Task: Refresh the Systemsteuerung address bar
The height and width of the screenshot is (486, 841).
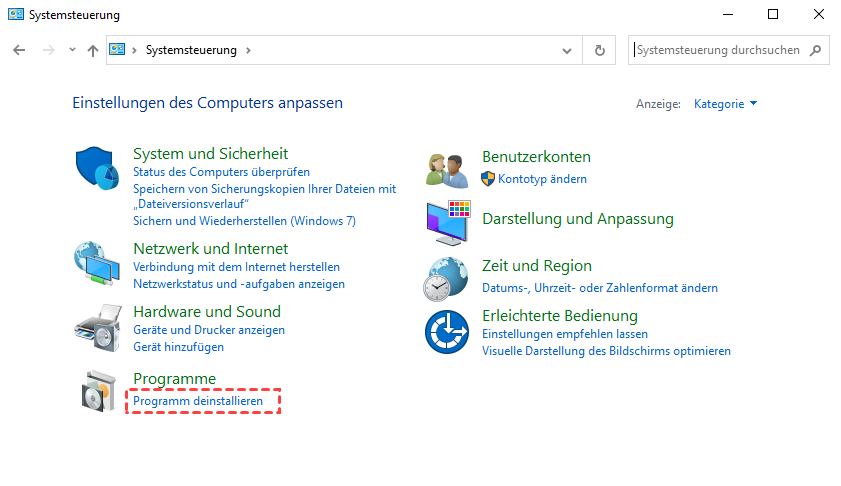Action: pyautogui.click(x=600, y=50)
